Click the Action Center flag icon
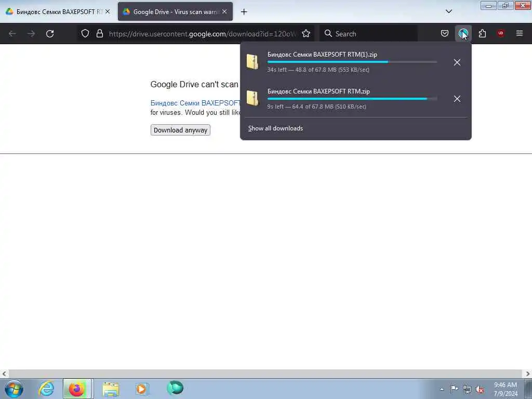 pyautogui.click(x=454, y=389)
